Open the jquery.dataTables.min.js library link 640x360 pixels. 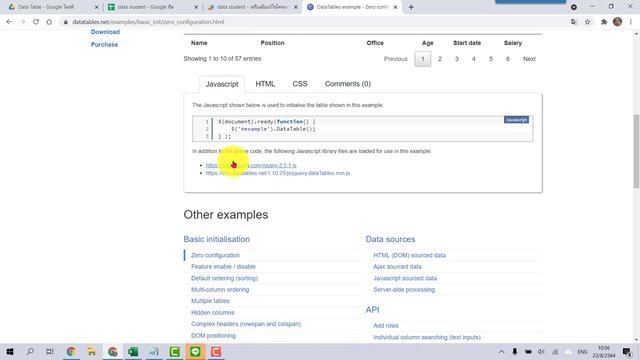click(278, 173)
